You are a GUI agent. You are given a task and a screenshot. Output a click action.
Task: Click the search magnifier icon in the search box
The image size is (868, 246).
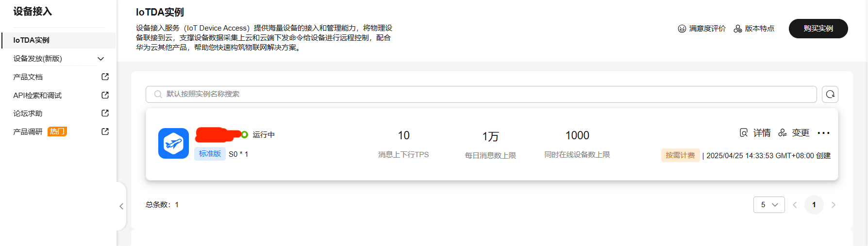(x=158, y=94)
